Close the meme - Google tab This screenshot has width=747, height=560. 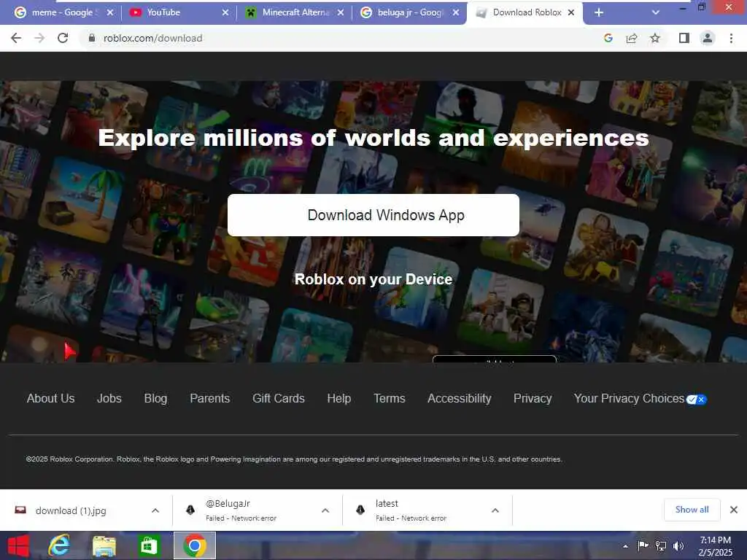(110, 12)
